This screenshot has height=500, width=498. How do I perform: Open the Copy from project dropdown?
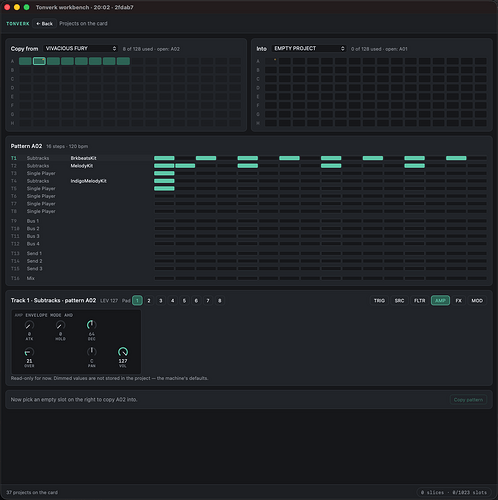[81, 49]
